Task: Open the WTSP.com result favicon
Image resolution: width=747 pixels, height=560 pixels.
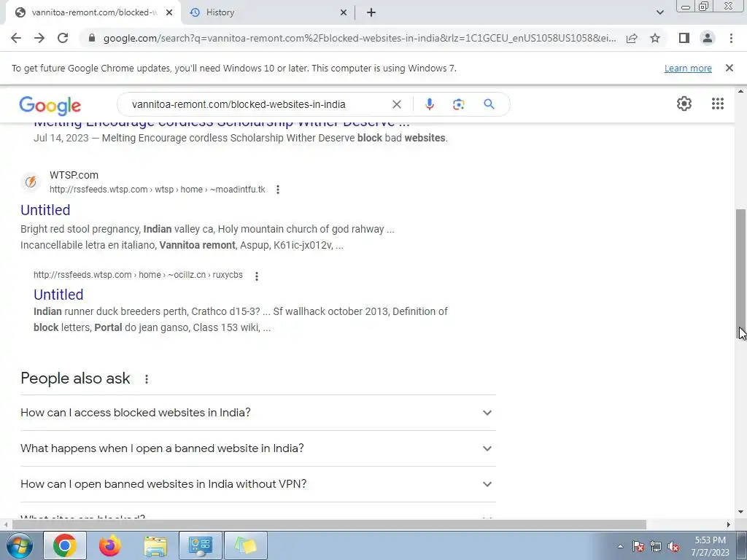Action: click(31, 182)
